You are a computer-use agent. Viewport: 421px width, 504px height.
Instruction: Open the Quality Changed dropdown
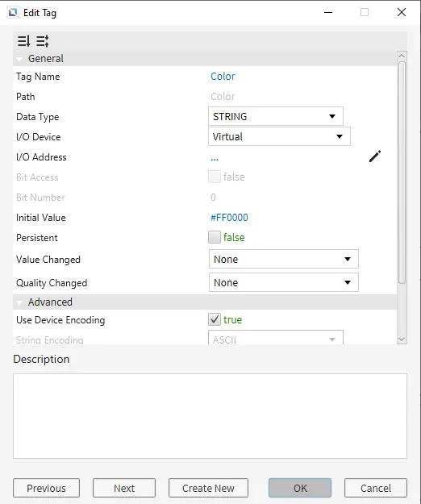pyautogui.click(x=283, y=282)
